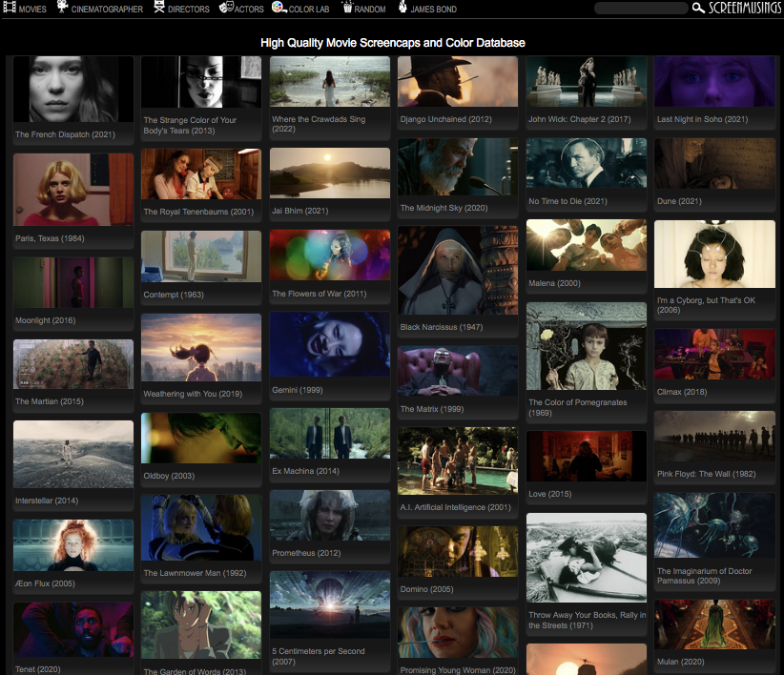Click the magnifying glass search icon
The width and height of the screenshot is (784, 675).
[698, 8]
